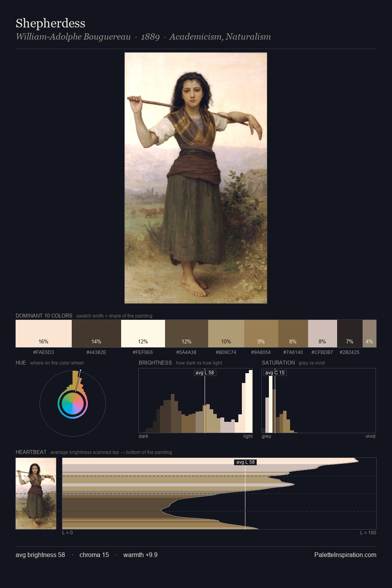Click the 'dark' axis label
This screenshot has height=588, width=392.
coord(143,436)
